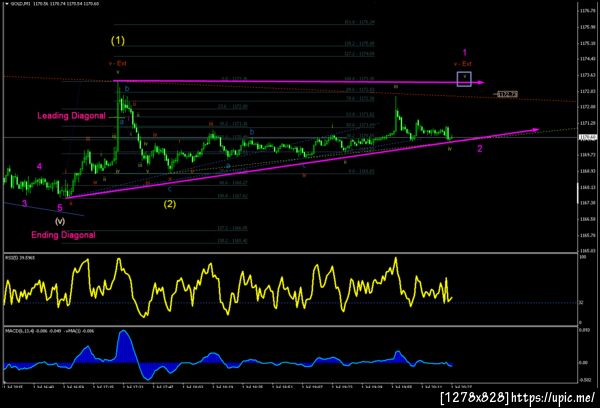This screenshot has width=600, height=408.
Task: Open the chart menu triangle beside GOLD,M1
Action: click(7, 4)
